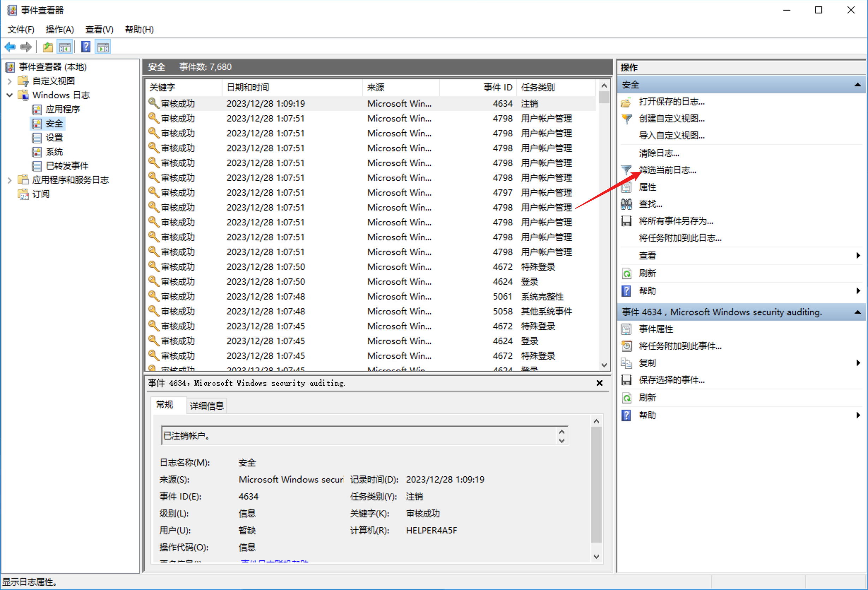Click the Forward arrow toolbar icon
The width and height of the screenshot is (868, 590).
tap(26, 47)
